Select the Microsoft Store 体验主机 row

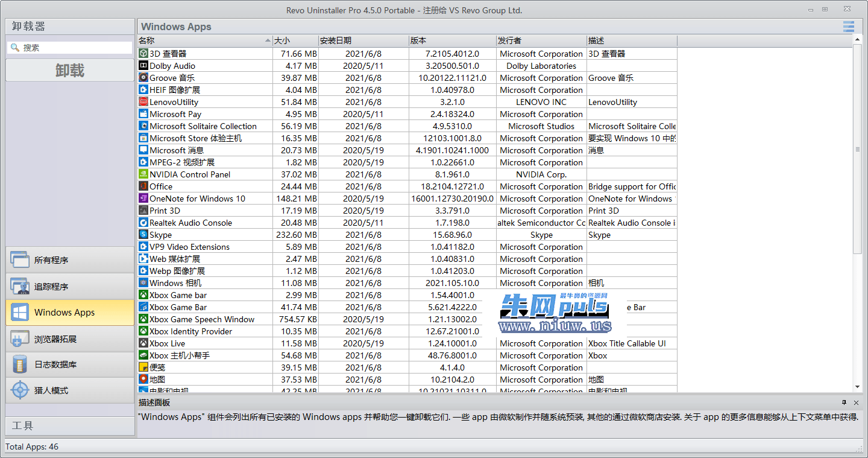click(x=407, y=138)
